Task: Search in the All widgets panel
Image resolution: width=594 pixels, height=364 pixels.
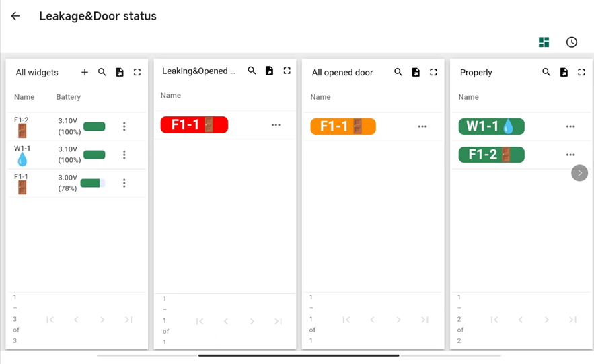Action: tap(102, 72)
